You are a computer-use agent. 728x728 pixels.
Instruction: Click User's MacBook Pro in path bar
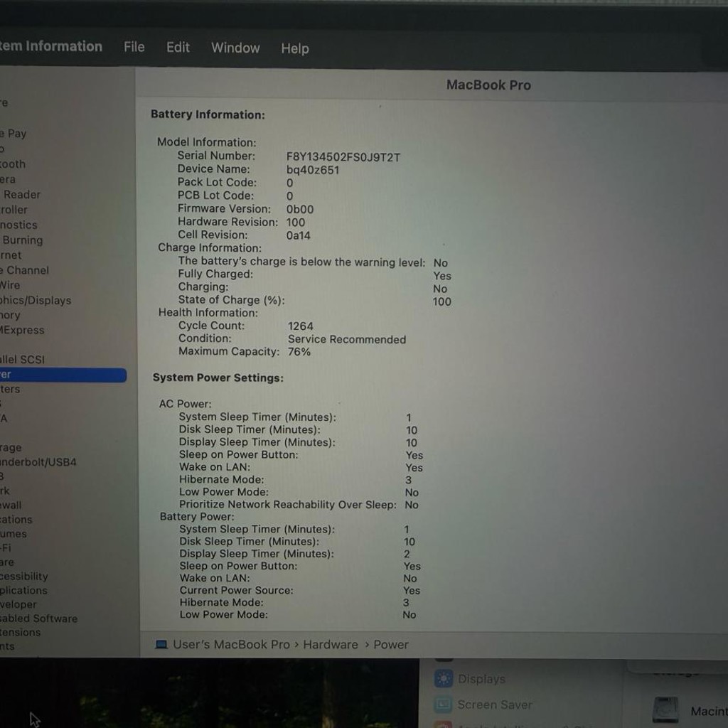[231, 644]
